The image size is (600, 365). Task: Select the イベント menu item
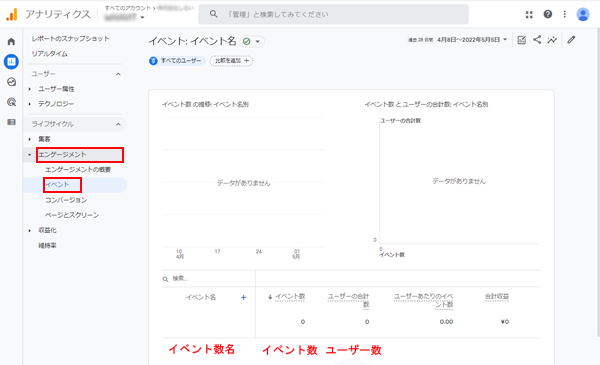pyautogui.click(x=57, y=185)
